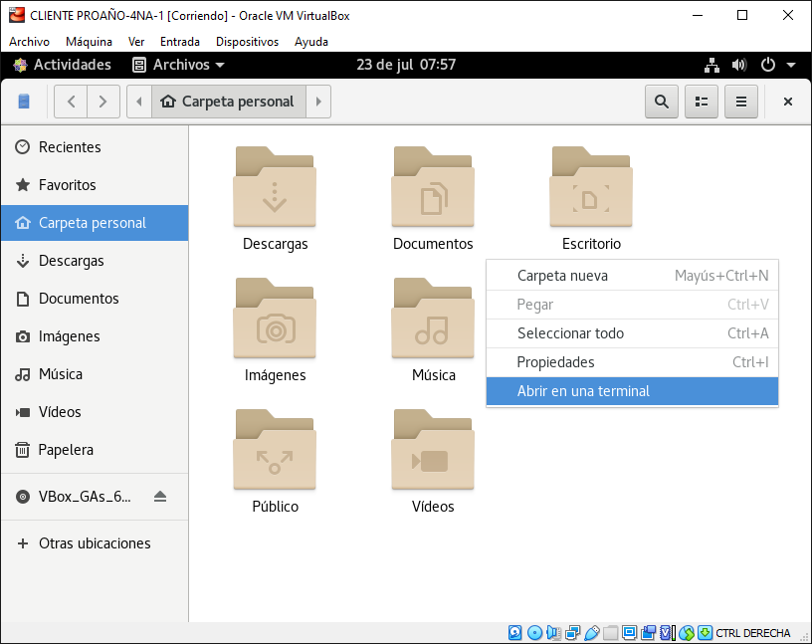Click the recording status icon
This screenshot has height=644, width=812.
click(649, 633)
